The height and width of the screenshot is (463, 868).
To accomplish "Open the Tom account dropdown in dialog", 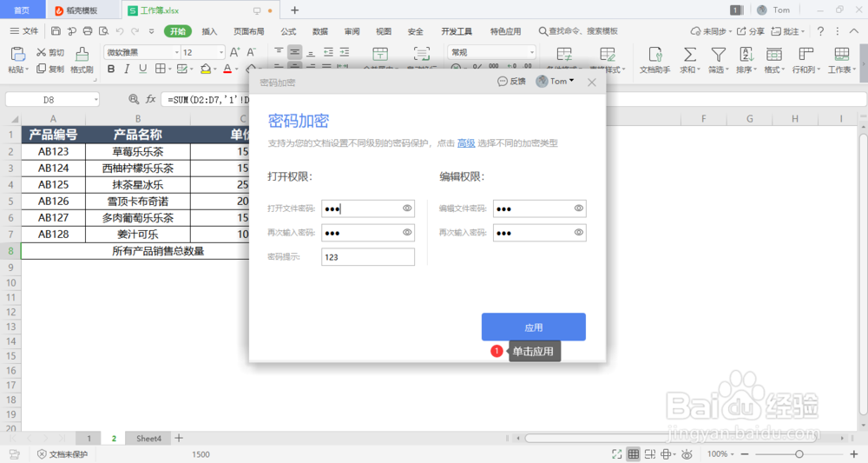I will pos(556,82).
